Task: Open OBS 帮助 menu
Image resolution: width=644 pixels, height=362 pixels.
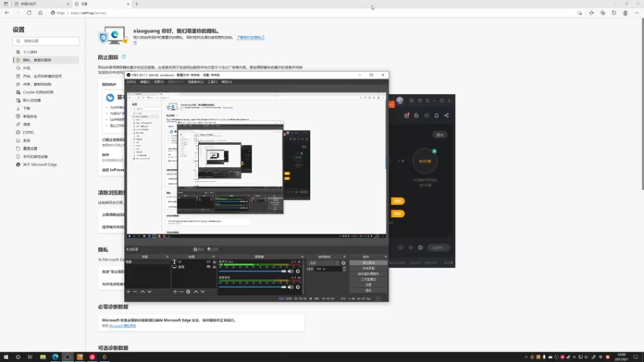Action: 227,82
